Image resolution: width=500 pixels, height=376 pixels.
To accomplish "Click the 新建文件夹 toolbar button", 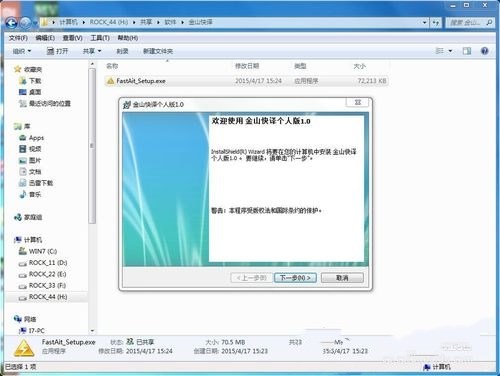I will (158, 51).
